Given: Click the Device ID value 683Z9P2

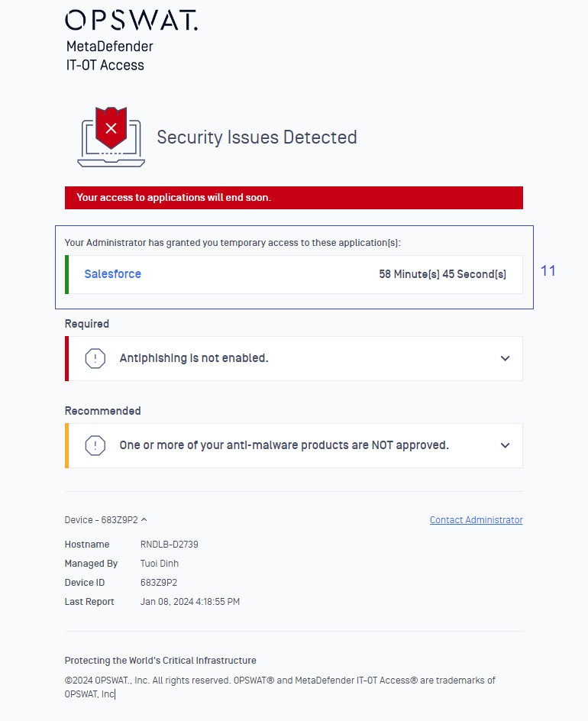Looking at the screenshot, I should tap(159, 582).
